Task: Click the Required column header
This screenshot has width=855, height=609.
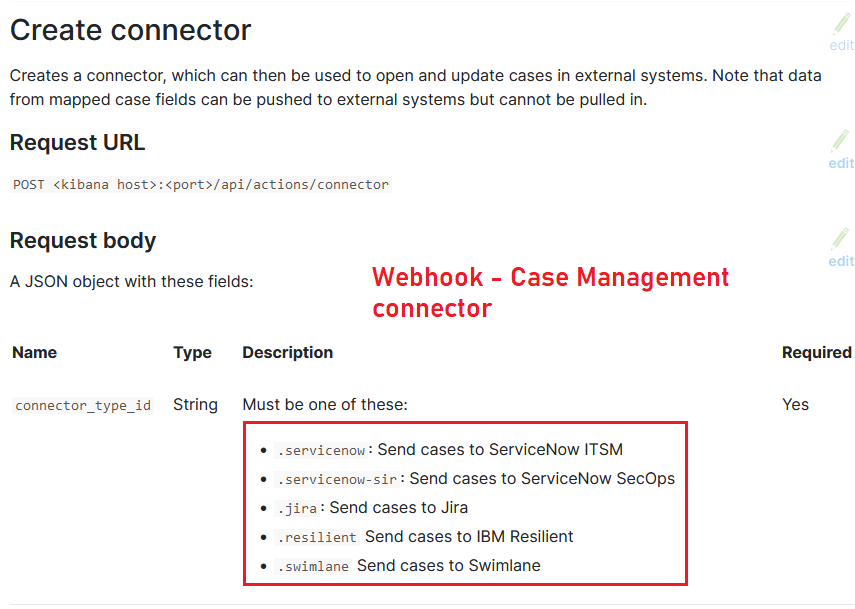Action: [816, 352]
